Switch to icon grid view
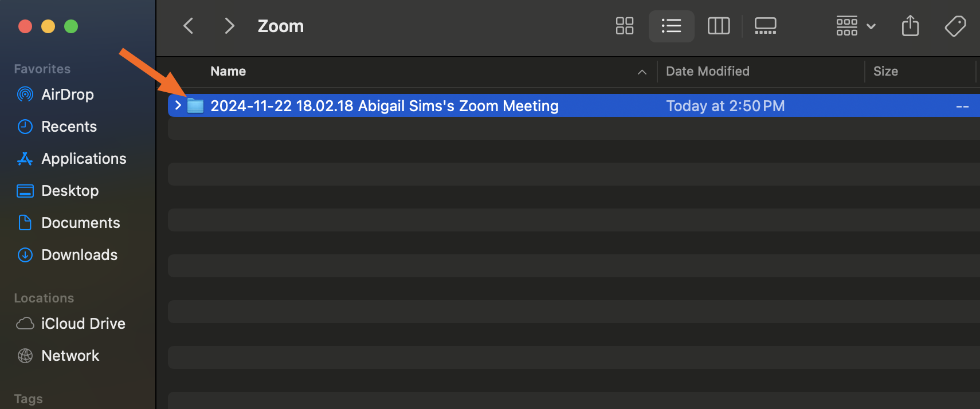This screenshot has height=409, width=980. (x=625, y=26)
